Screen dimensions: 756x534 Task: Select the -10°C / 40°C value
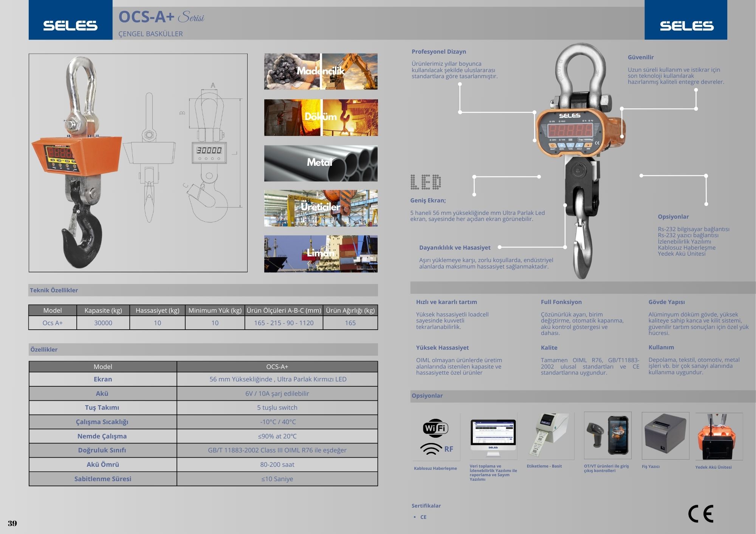[x=278, y=422]
